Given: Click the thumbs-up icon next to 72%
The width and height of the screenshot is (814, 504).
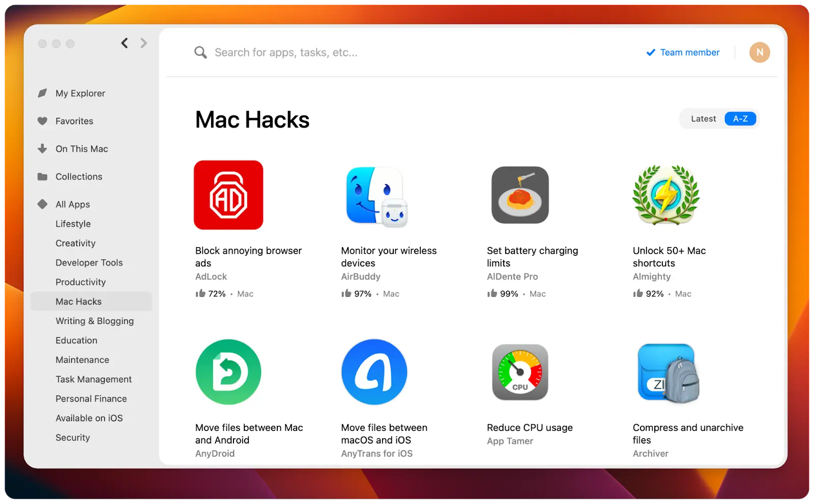Looking at the screenshot, I should [x=200, y=293].
